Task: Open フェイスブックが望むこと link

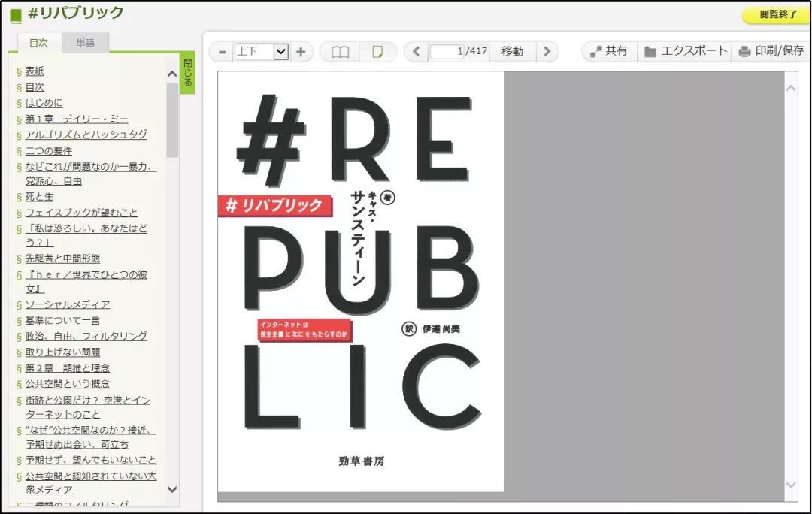Action: (x=81, y=213)
